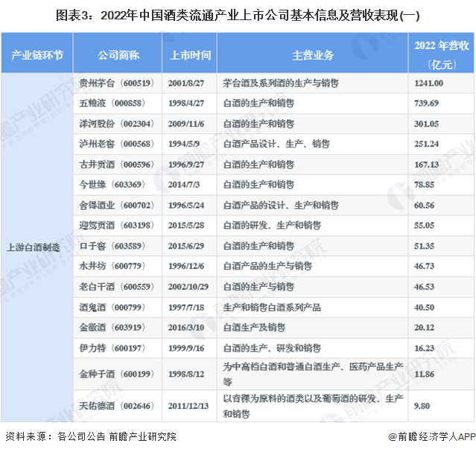The width and height of the screenshot is (476, 452).
Task: Click revenue value 78.85
Action: click(424, 185)
